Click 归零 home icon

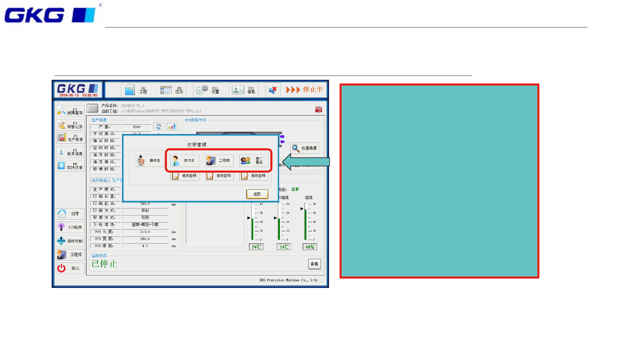pos(70,214)
